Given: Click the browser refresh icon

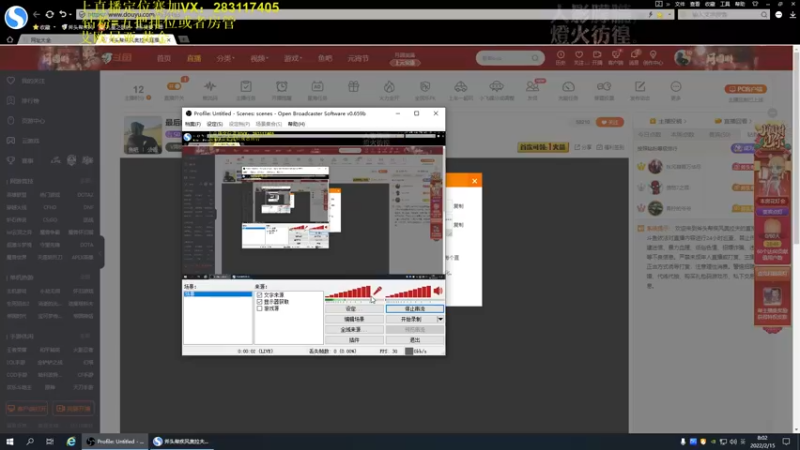Looking at the screenshot, I should click(49, 14).
